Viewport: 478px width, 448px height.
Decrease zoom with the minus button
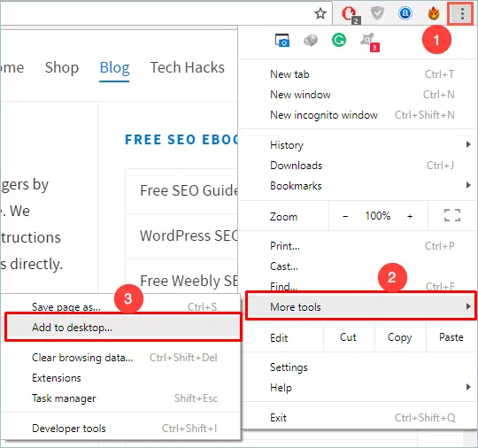(x=345, y=216)
